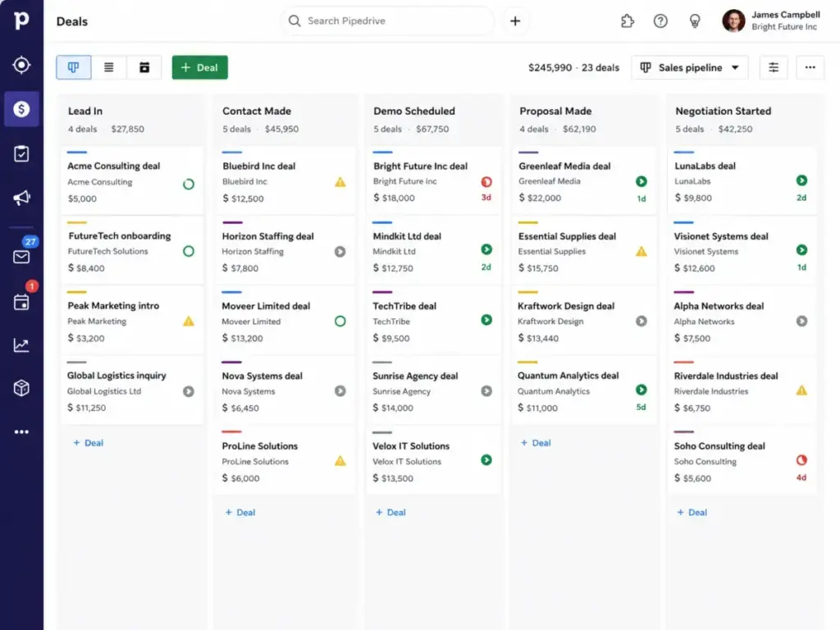
Task: Add deal in Demo Scheduled column
Action: 390,513
